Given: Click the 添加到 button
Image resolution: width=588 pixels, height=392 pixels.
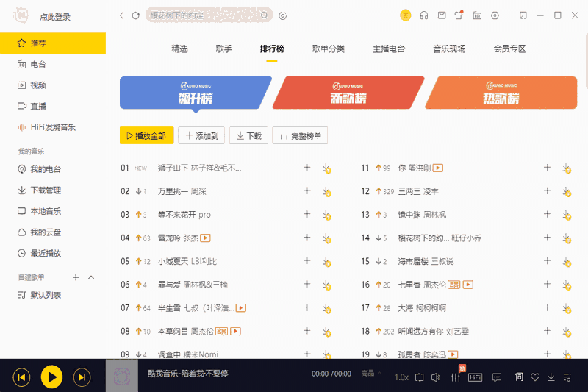Looking at the screenshot, I should [x=201, y=135].
